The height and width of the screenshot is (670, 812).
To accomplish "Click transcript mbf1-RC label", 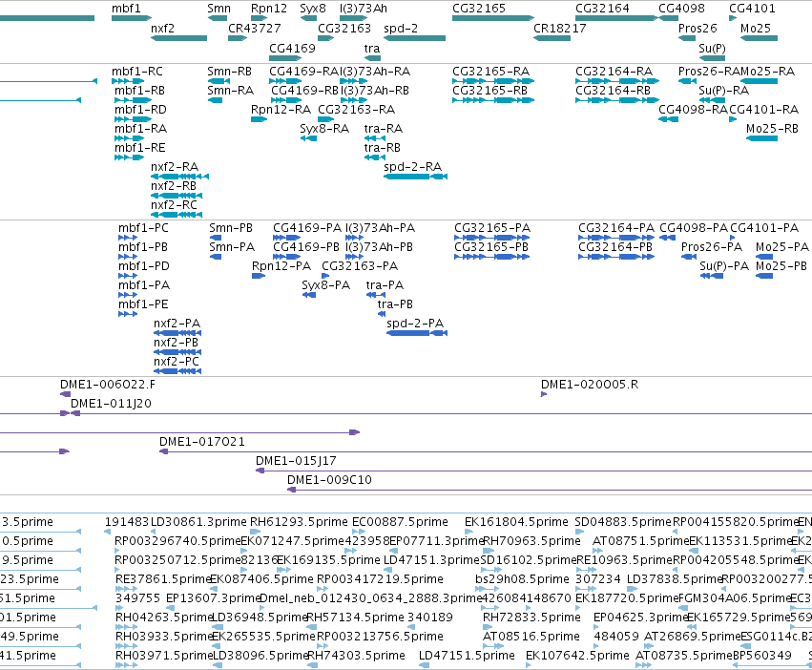I will (x=137, y=72).
